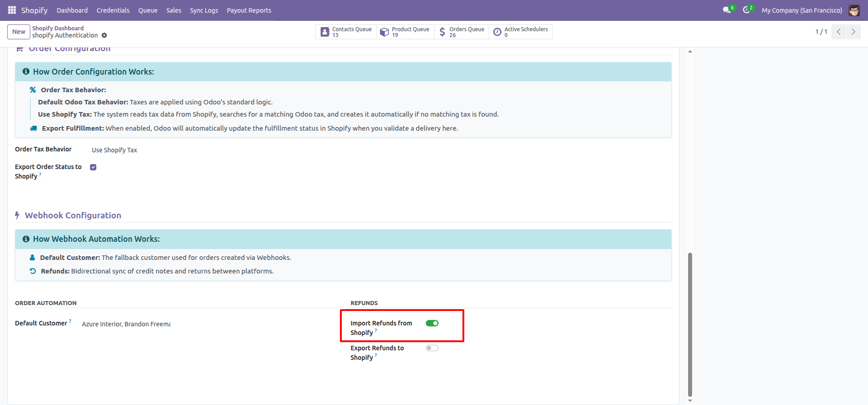The image size is (868, 405).
Task: Click the "How Webhook Automation Works:" heading
Action: tap(96, 239)
